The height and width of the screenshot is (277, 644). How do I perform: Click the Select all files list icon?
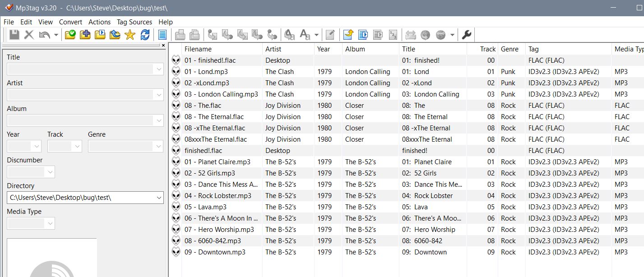point(162,35)
